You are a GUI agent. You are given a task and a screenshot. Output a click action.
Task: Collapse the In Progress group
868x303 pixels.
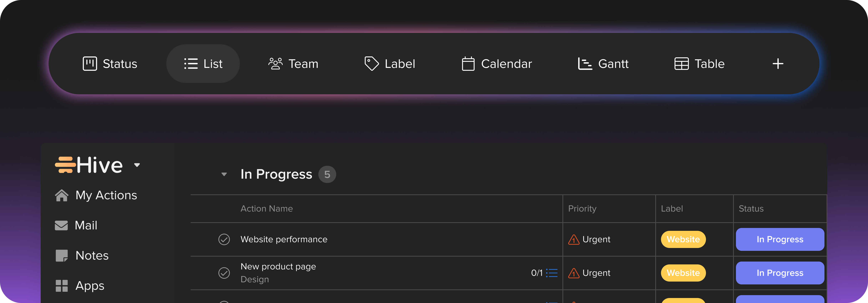[224, 174]
